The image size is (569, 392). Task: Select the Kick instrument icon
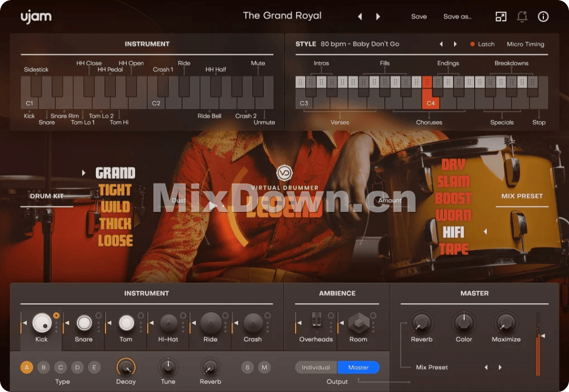point(42,323)
